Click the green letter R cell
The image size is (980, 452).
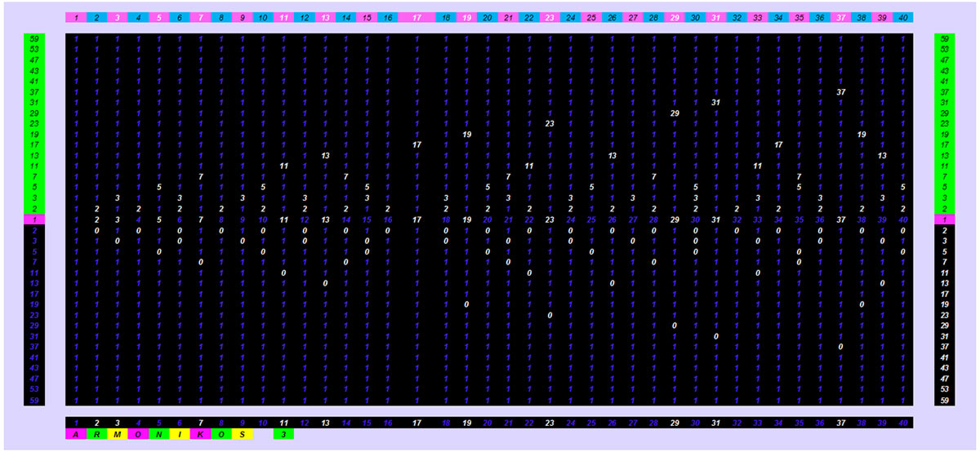tap(96, 434)
